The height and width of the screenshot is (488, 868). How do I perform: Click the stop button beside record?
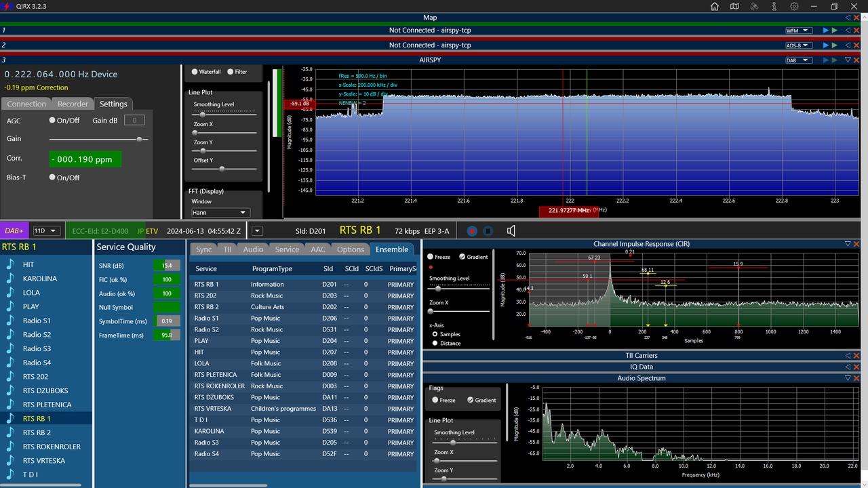[x=488, y=231]
